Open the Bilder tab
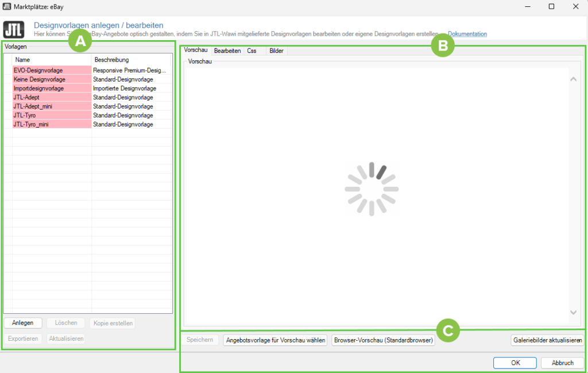This screenshot has width=588, height=373. click(x=276, y=51)
